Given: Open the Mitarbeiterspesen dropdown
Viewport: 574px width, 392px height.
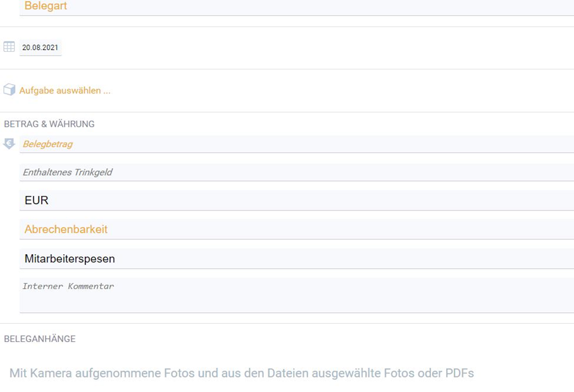Looking at the screenshot, I should 297,259.
